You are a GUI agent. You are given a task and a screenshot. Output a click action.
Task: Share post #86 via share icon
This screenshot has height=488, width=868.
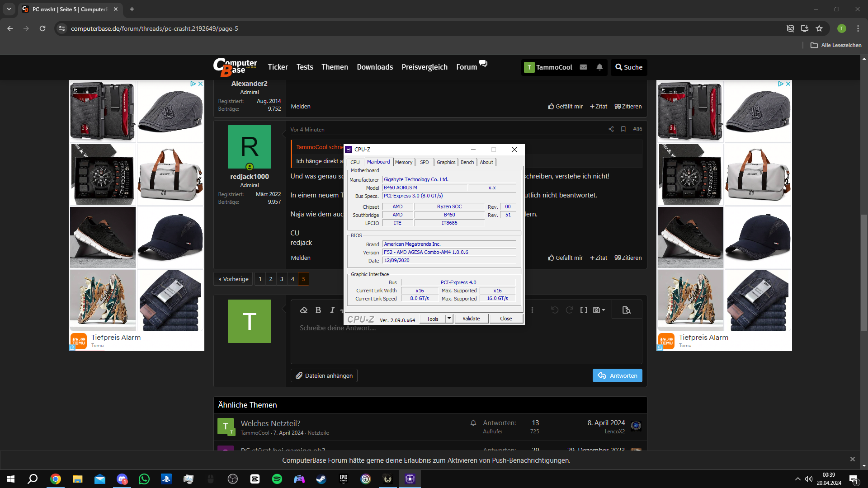pyautogui.click(x=611, y=129)
